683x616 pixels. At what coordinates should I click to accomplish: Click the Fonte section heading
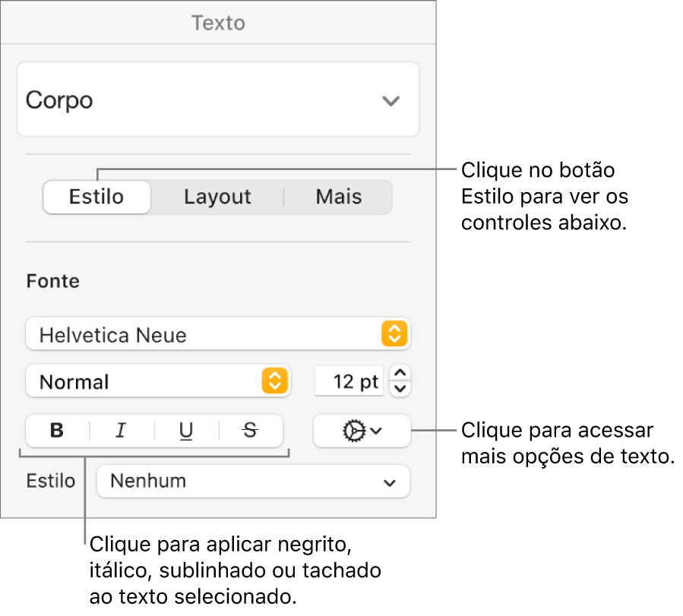52,281
